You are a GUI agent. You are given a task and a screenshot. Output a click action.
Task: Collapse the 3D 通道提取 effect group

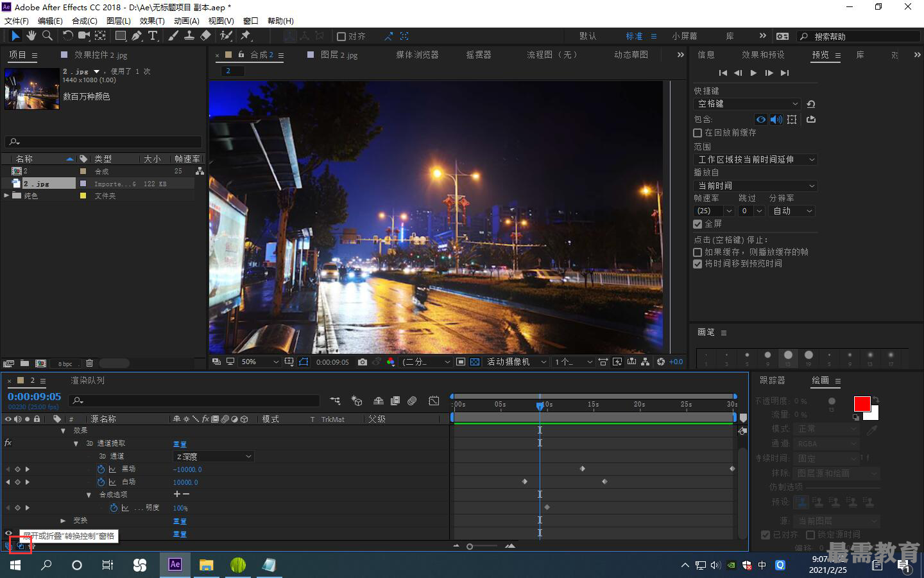pos(76,444)
